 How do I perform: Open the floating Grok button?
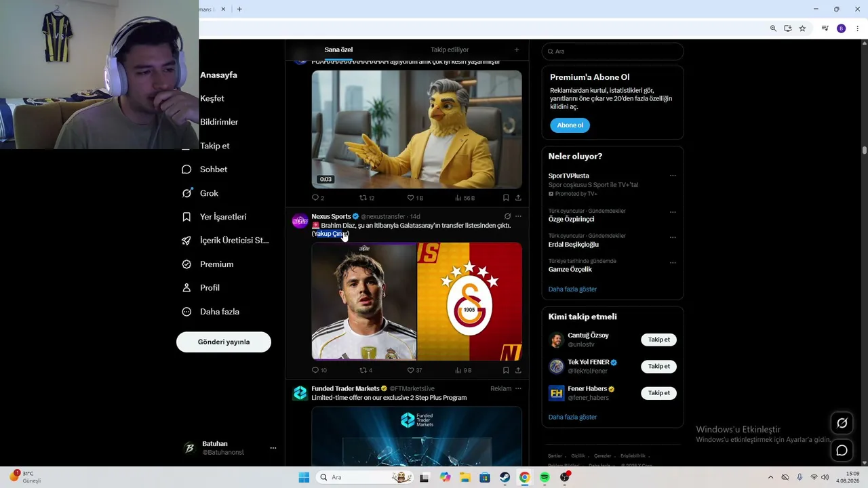coord(842,423)
